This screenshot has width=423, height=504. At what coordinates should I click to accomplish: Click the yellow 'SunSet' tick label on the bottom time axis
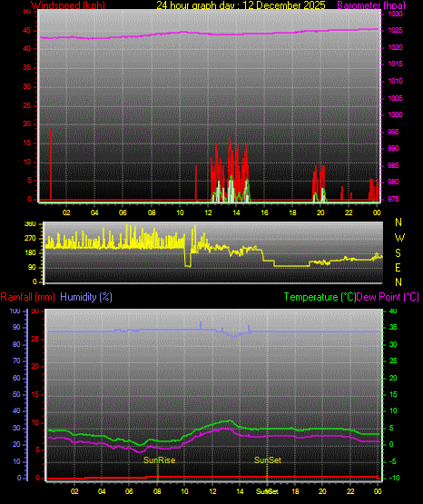click(x=267, y=491)
